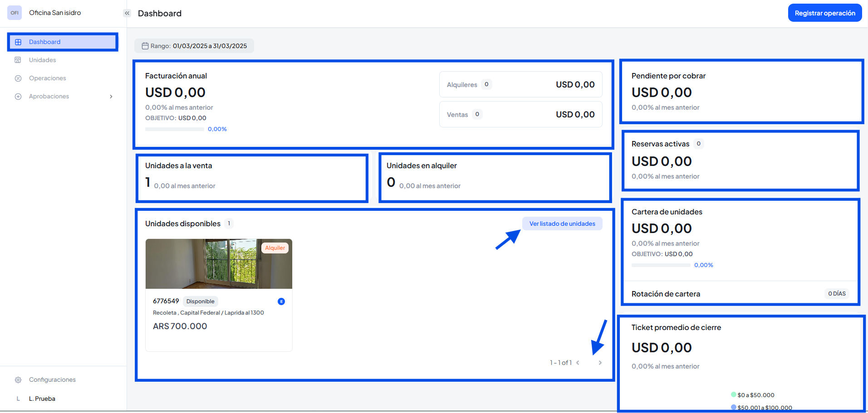The height and width of the screenshot is (413, 868).
Task: Click the calendar icon beside Rango
Action: 145,46
